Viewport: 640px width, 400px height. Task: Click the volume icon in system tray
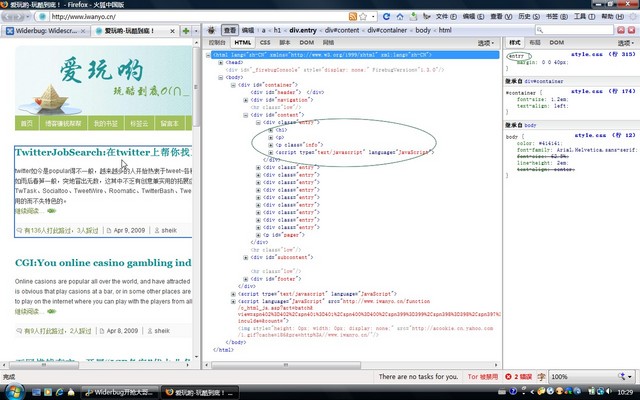609,391
